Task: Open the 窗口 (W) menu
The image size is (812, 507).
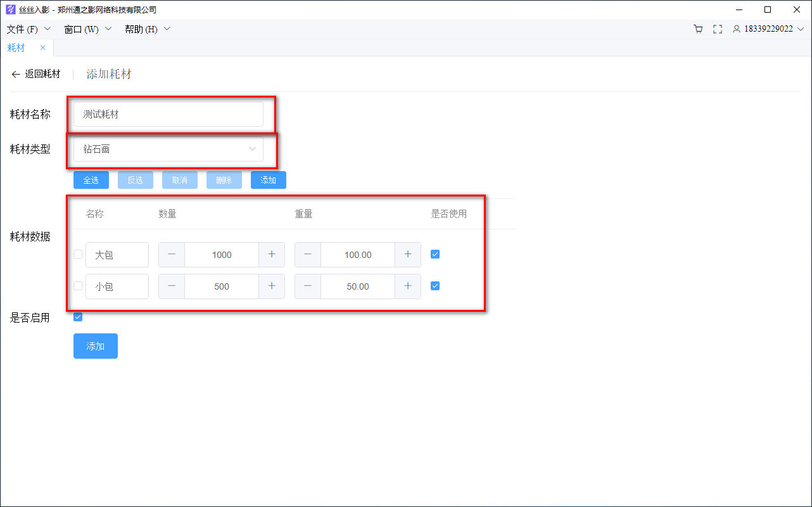Action: pos(87,29)
